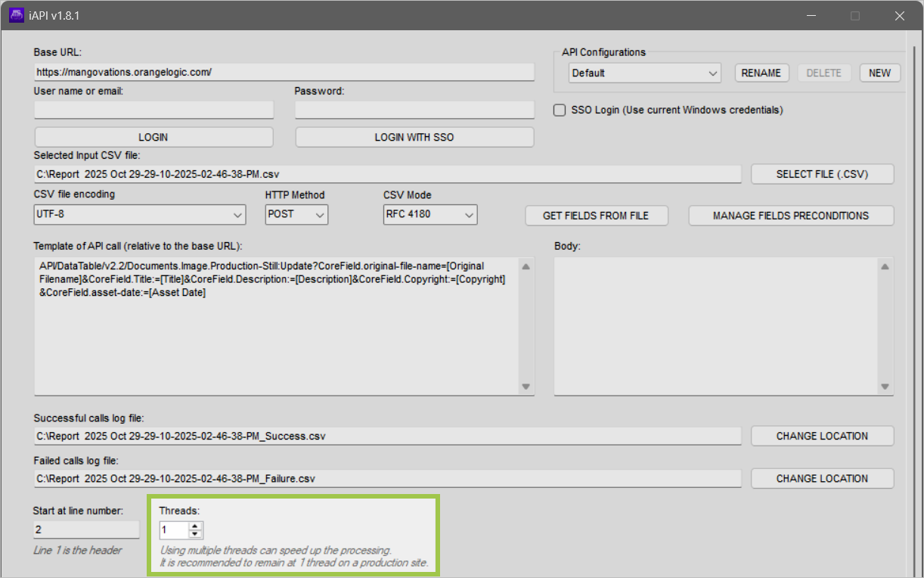The height and width of the screenshot is (578, 924).
Task: Click the Threads value field
Action: pyautogui.click(x=174, y=530)
